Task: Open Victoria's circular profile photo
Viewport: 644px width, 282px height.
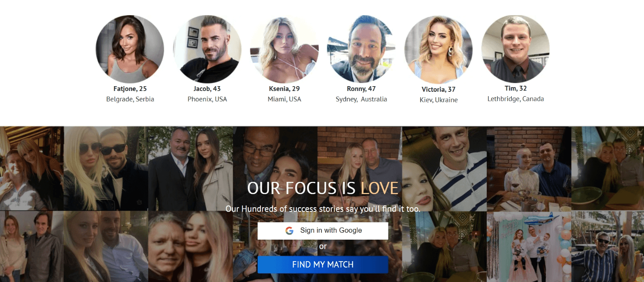Action: point(438,49)
